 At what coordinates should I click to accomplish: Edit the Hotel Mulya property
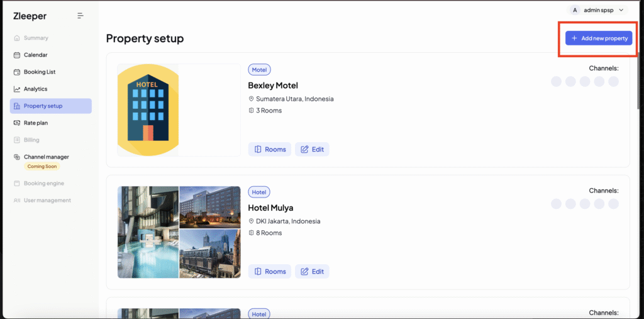pos(312,271)
